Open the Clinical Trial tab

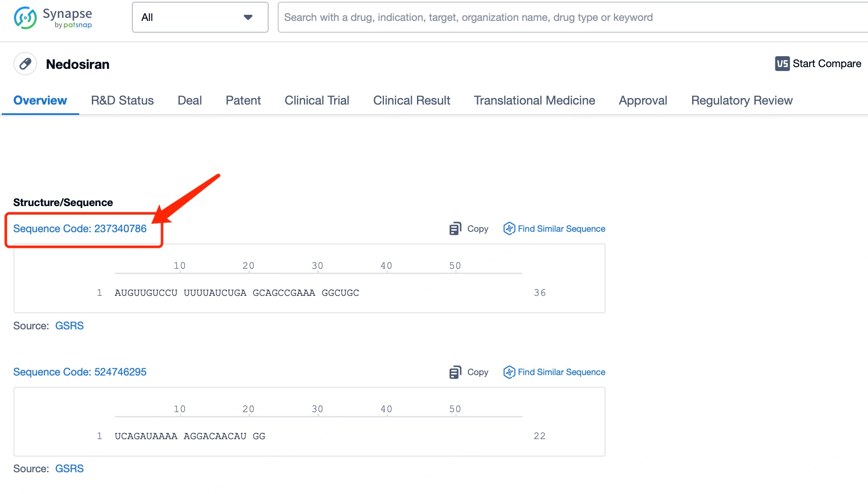point(317,101)
